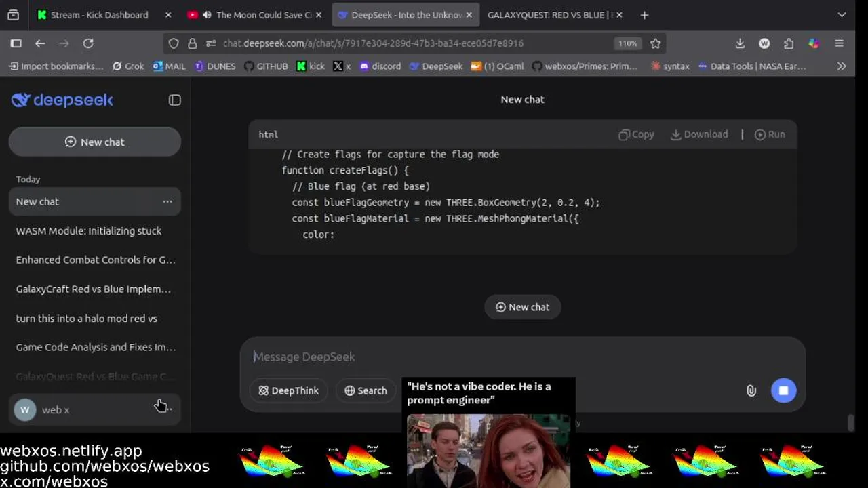868x488 pixels.
Task: Click the colorful extension icon
Action: click(814, 43)
